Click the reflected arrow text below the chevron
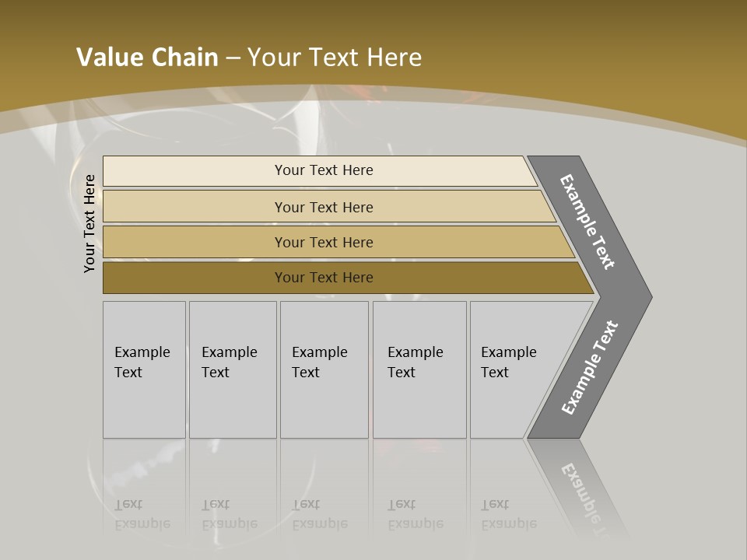 coord(584,494)
